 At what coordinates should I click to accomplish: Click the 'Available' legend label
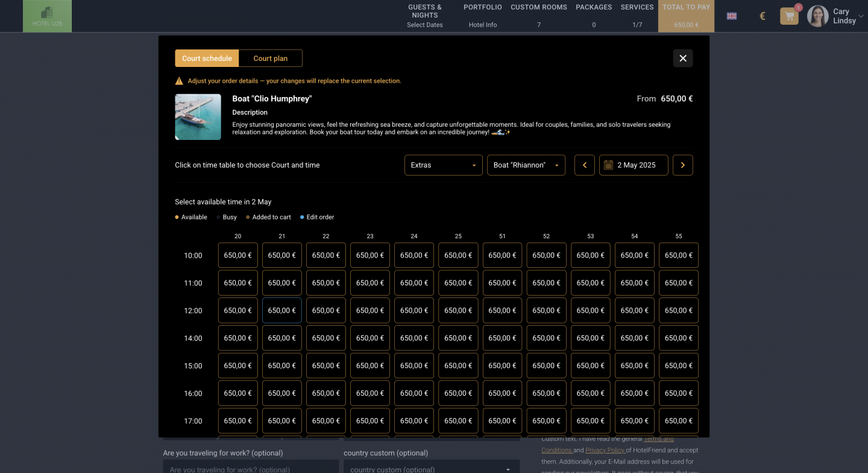194,217
